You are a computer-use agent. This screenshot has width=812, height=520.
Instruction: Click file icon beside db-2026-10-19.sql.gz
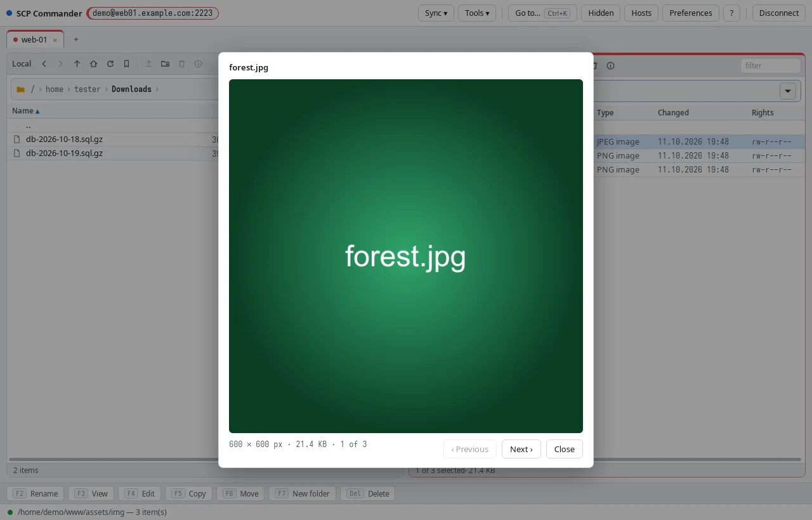pyautogui.click(x=17, y=153)
